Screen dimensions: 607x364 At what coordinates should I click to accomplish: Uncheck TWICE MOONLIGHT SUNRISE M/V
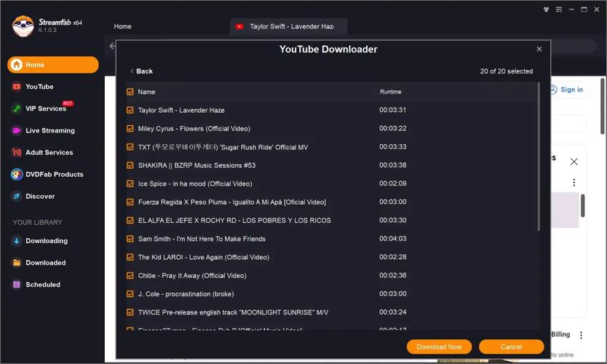pyautogui.click(x=130, y=312)
